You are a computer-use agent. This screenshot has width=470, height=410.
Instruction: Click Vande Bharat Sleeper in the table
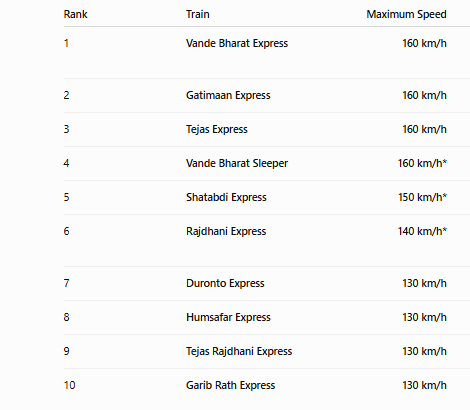(x=237, y=163)
